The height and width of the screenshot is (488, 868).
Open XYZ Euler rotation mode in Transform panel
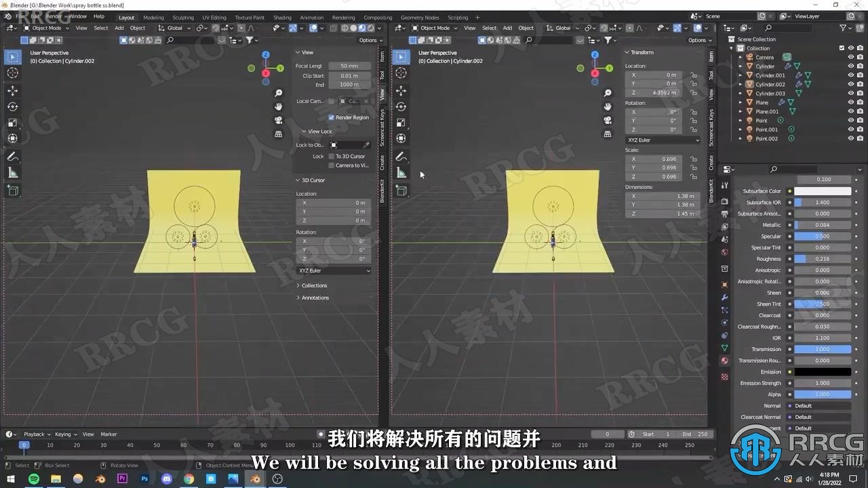coord(663,140)
